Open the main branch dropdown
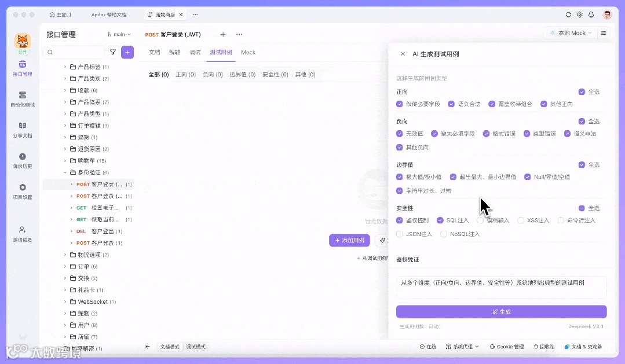Viewport: 625px width, 364px height. pos(119,34)
